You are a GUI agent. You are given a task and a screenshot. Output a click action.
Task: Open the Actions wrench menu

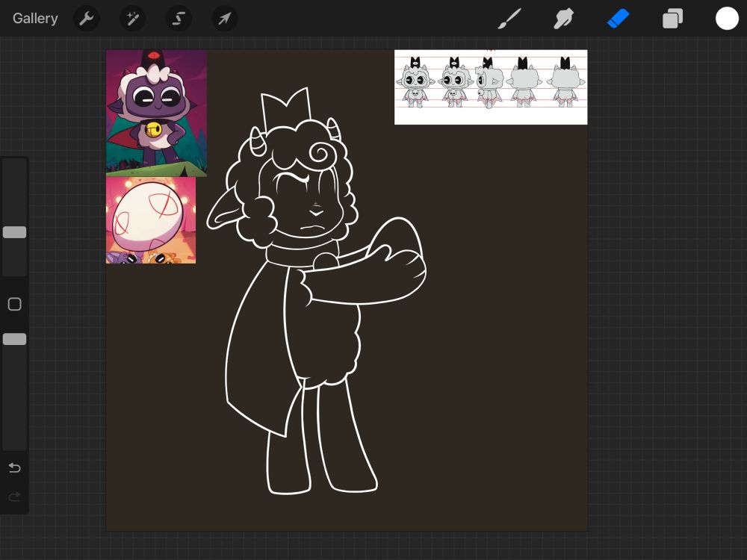86,19
